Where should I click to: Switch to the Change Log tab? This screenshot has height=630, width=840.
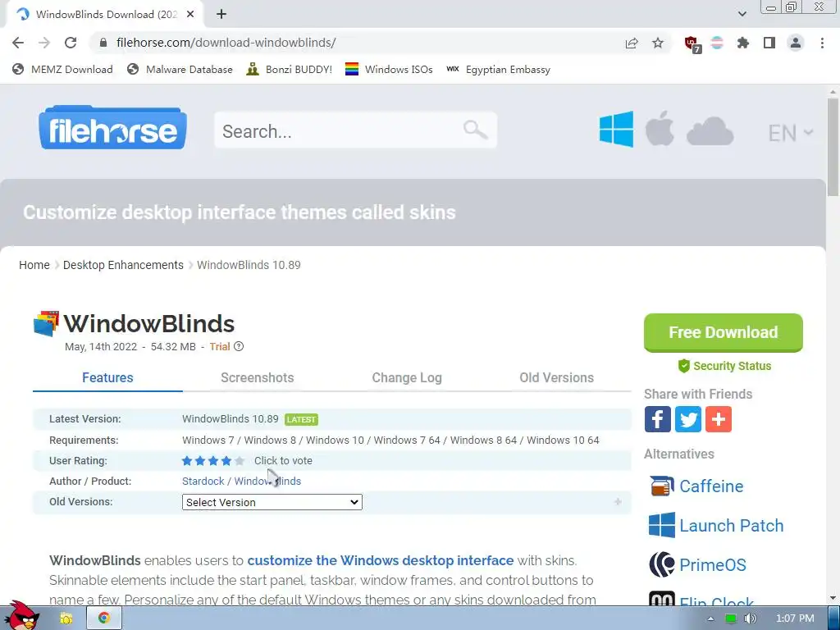tap(407, 377)
